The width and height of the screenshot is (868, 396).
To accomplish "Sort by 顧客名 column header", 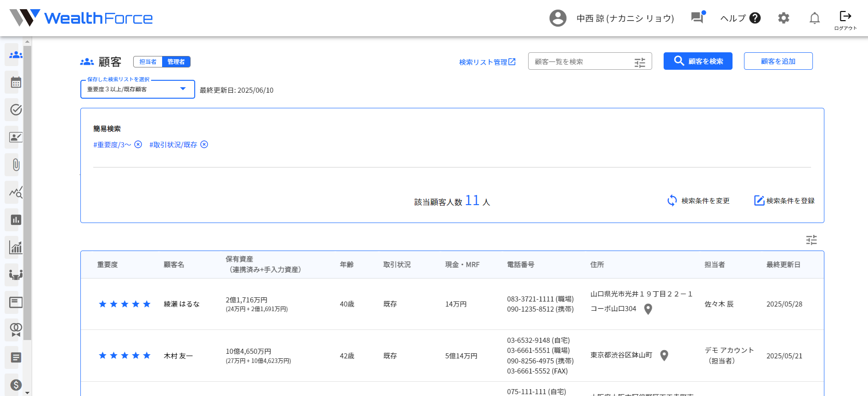I will point(174,265).
